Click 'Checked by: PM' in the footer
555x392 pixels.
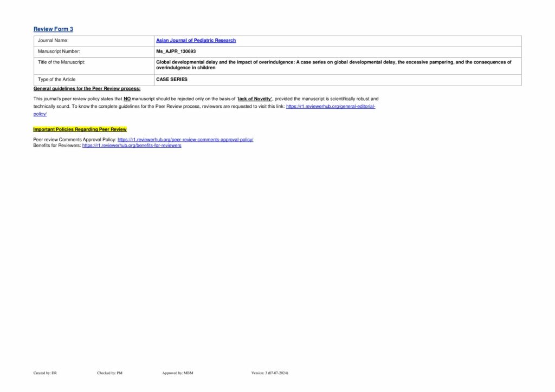tap(109, 373)
